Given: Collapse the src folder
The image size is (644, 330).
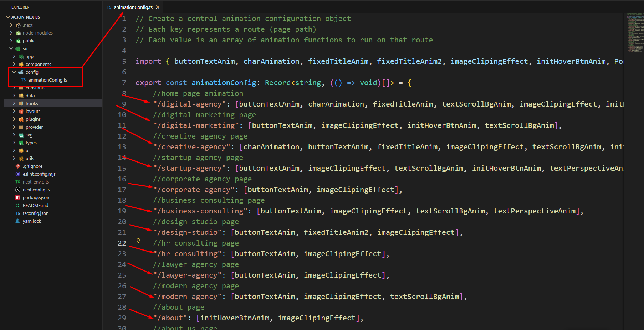Looking at the screenshot, I should (x=11, y=48).
